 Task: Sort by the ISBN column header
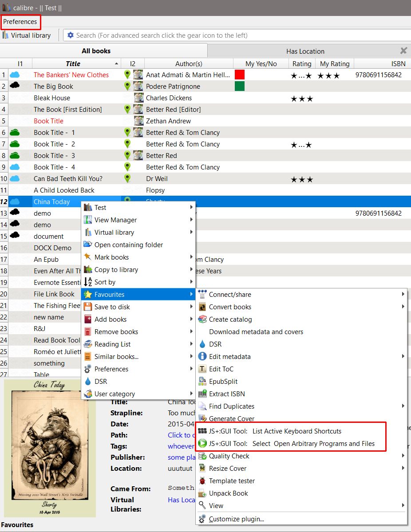pos(383,64)
